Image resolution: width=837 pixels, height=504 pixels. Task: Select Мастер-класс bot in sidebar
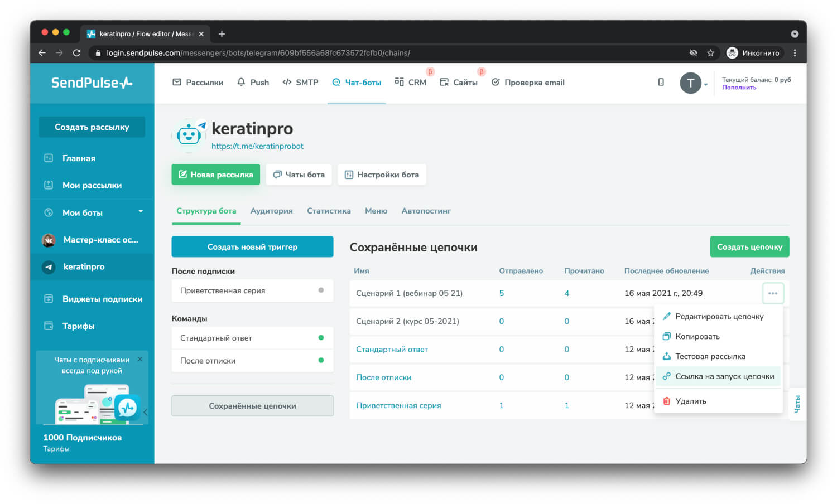tap(92, 240)
